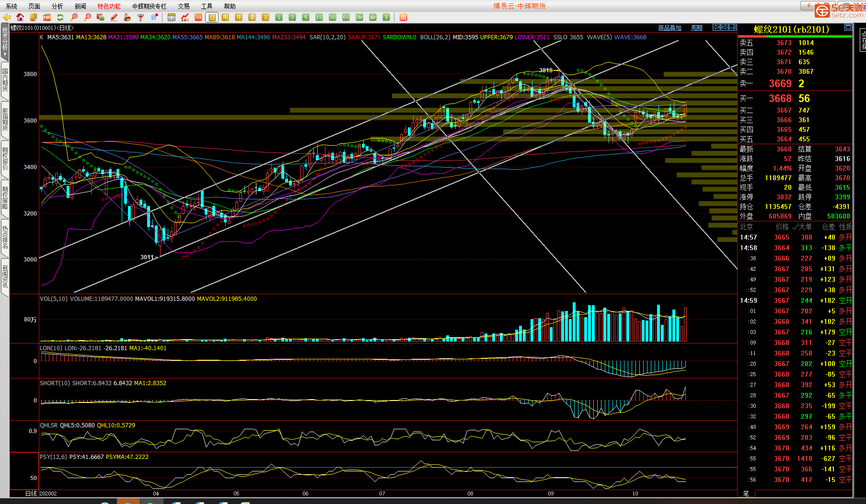Select 60-minute period button
This screenshot has width=866, height=504.
[x=346, y=17]
